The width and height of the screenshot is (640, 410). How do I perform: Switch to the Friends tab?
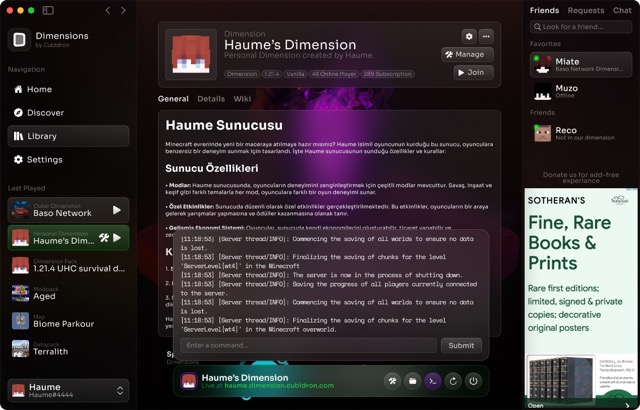click(x=544, y=11)
